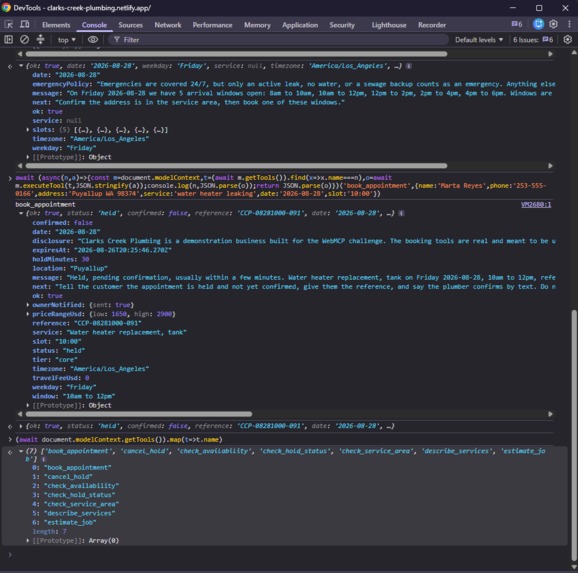Click info badge beside availability object summary
The height and width of the screenshot is (573, 578).
(x=409, y=66)
